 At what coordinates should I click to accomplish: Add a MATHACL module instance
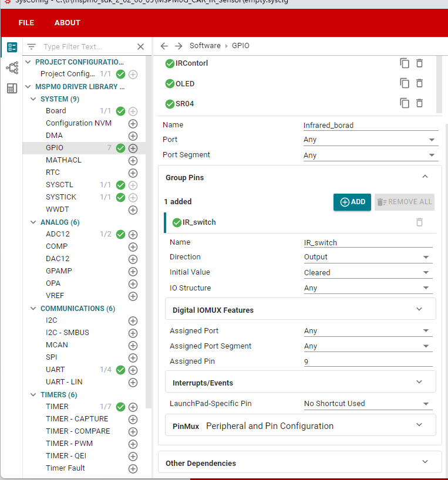[x=133, y=160]
